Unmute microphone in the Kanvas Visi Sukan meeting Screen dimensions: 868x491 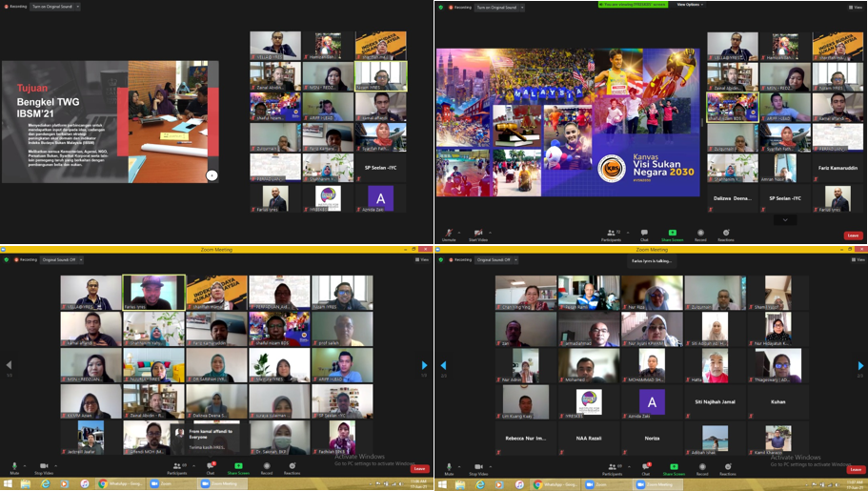448,232
